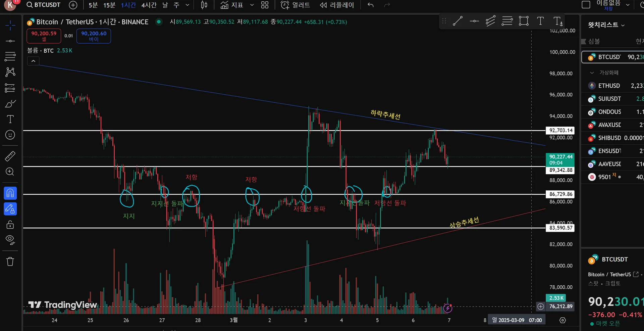Viewport: 644px width, 331px height.
Task: Click the trash remove drawings icon
Action: (10, 261)
